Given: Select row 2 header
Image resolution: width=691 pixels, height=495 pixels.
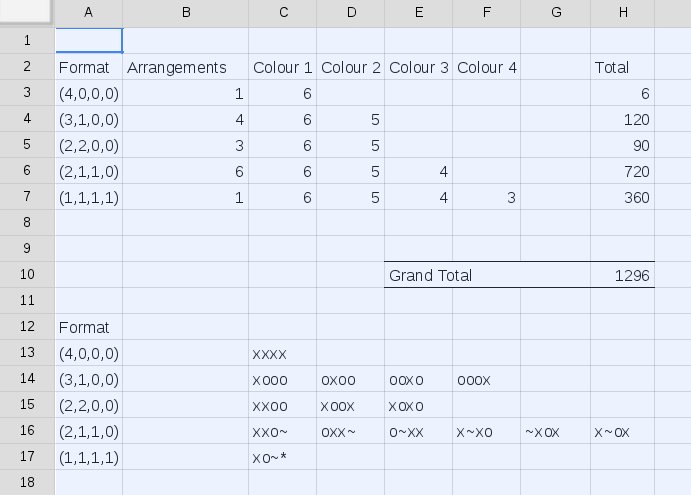Looking at the screenshot, I should tap(27, 67).
